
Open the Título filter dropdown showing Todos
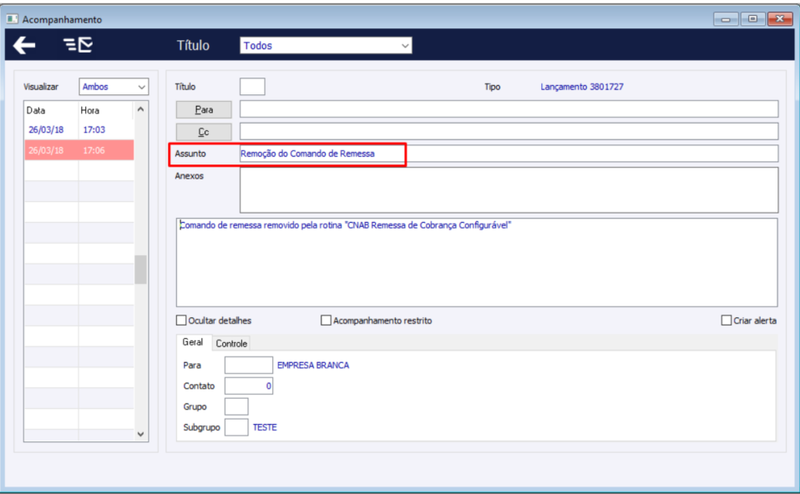click(326, 45)
